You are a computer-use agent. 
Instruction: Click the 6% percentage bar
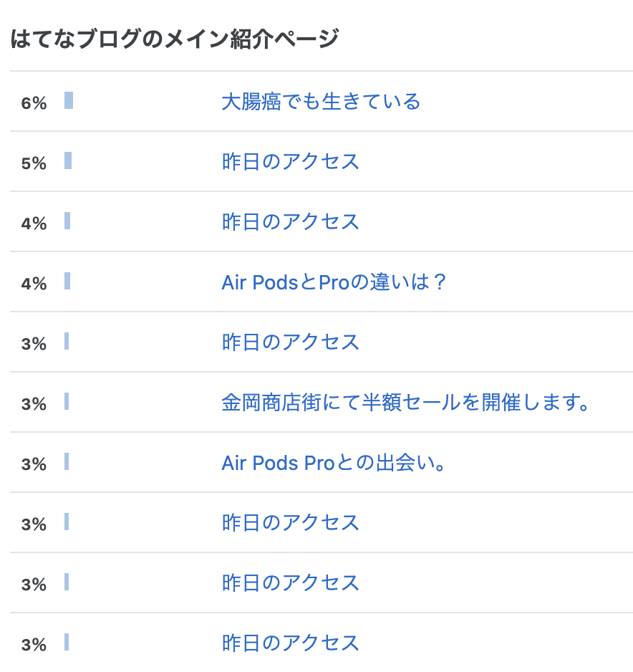coord(69,100)
